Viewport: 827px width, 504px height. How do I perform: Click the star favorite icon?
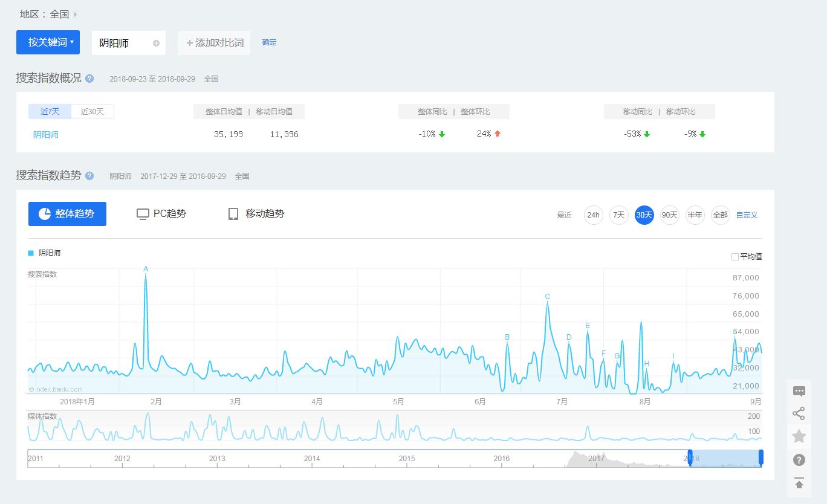pyautogui.click(x=799, y=436)
